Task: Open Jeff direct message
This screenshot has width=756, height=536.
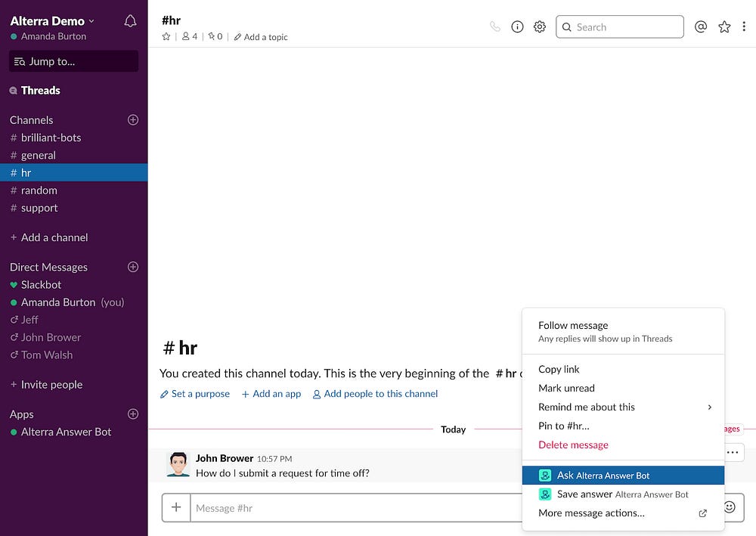Action: tap(74, 320)
